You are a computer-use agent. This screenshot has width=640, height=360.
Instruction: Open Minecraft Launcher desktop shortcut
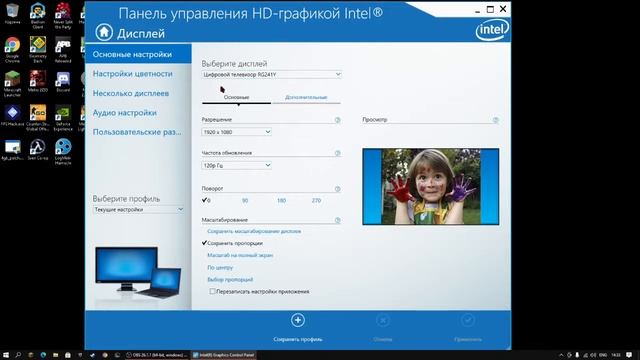[x=12, y=83]
